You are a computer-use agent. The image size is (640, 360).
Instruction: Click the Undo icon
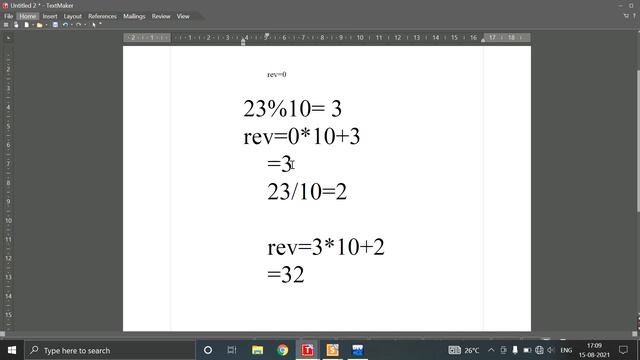coord(65,25)
